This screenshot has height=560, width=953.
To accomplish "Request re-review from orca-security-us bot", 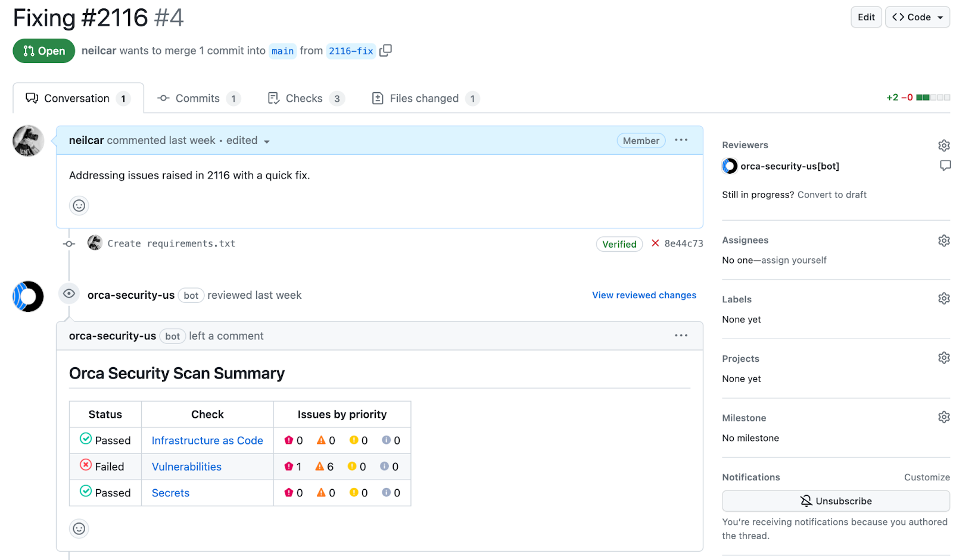I will 945,165.
